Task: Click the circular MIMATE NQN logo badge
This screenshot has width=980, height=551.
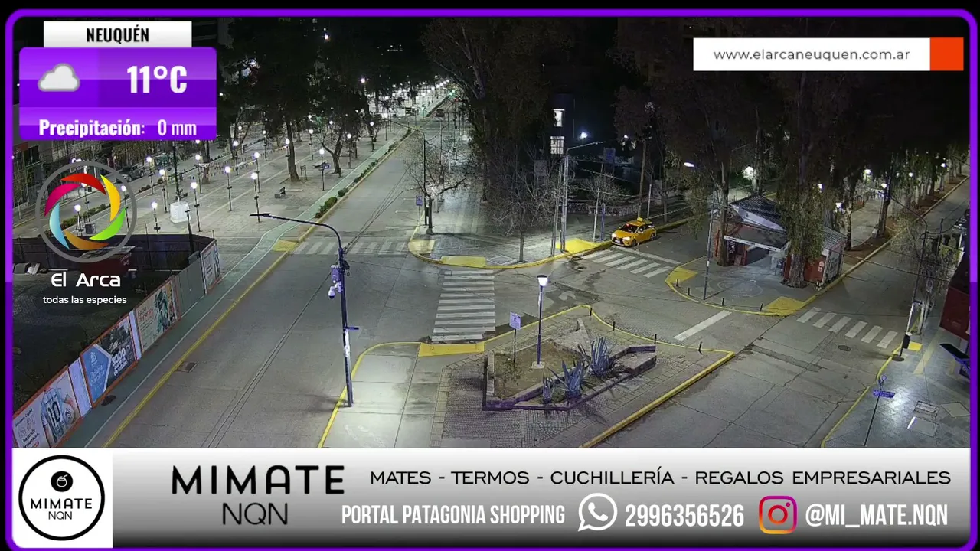Action: pyautogui.click(x=61, y=497)
